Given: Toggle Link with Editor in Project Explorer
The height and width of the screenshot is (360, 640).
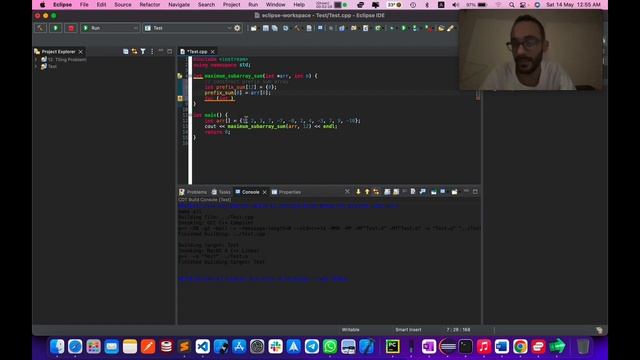Looking at the screenshot, I should click(134, 51).
